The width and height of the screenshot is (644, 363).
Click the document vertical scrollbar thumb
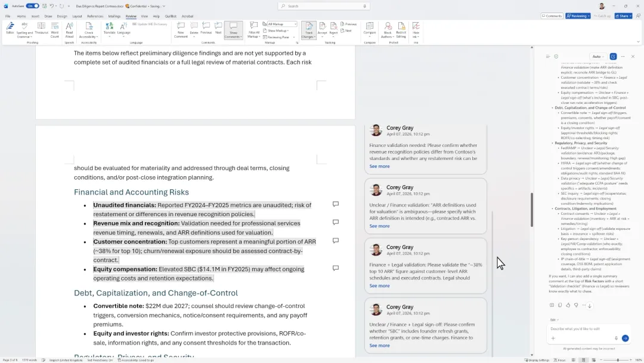pos(532,210)
